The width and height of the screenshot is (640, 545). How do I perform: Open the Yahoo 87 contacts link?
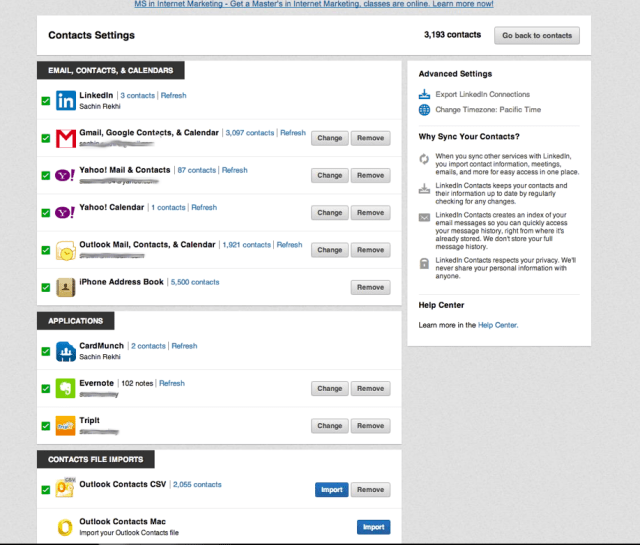pyautogui.click(x=197, y=170)
